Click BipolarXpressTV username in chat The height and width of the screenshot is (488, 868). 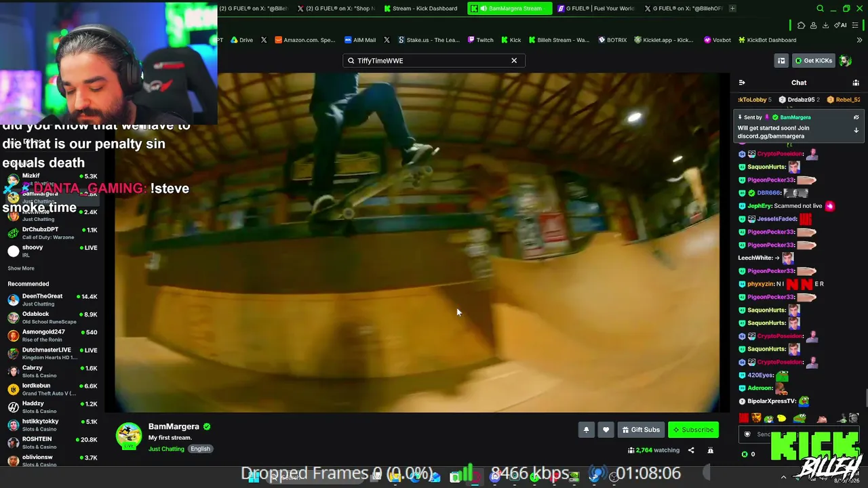pos(772,401)
